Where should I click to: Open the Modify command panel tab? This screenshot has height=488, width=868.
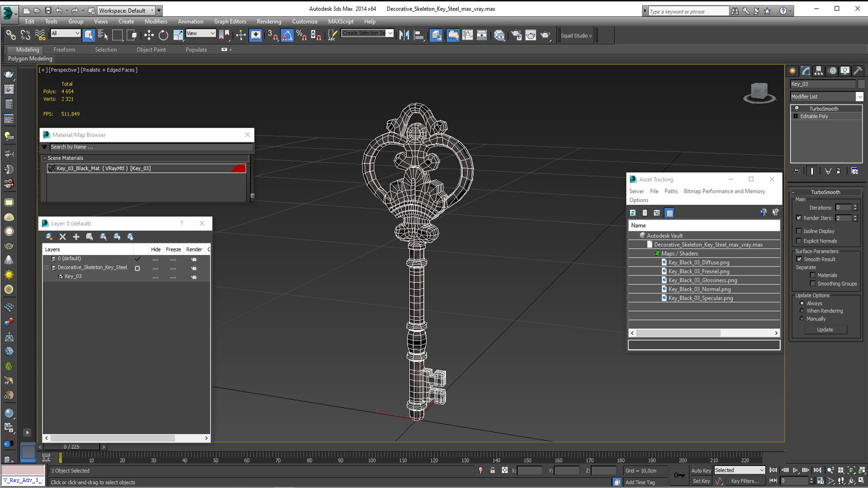click(806, 71)
